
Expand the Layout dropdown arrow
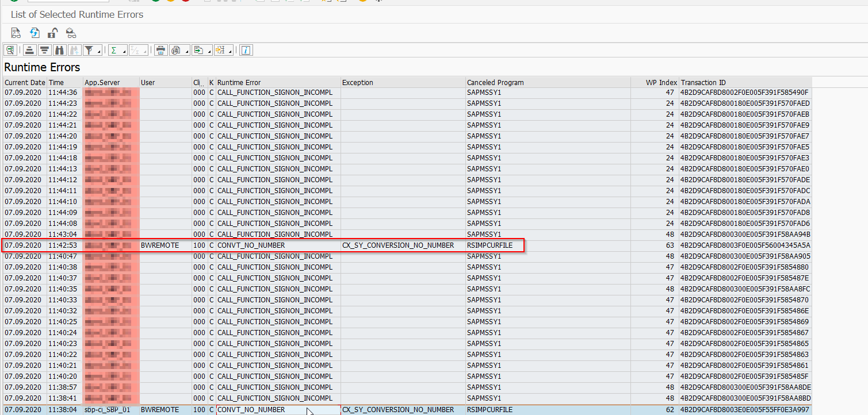[231, 52]
